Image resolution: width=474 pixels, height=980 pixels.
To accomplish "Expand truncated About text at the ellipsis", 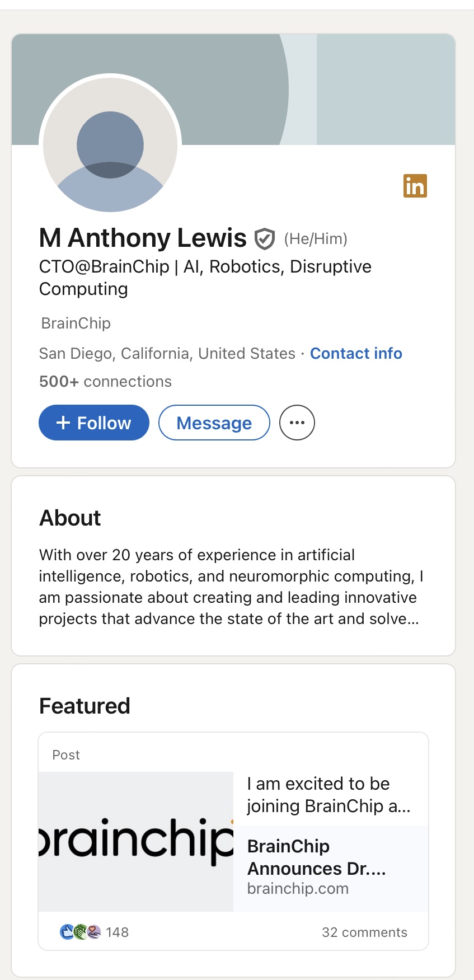I will (412, 619).
